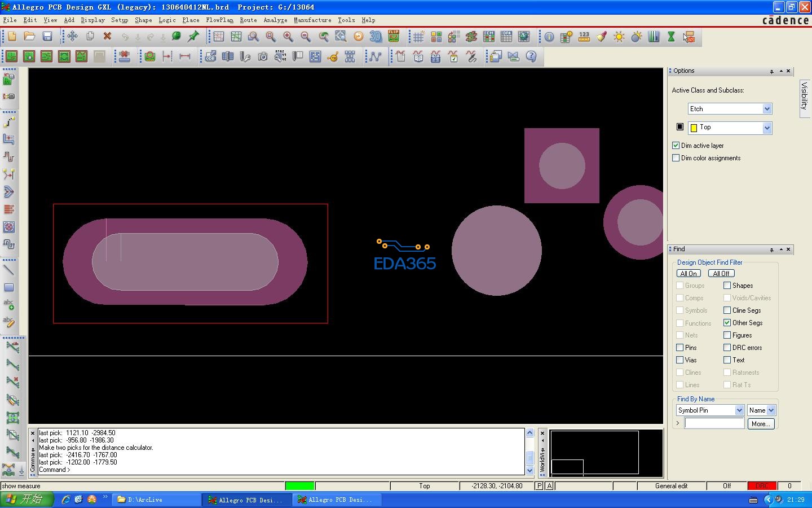Screen dimensions: 812x508
Task: Click the red X Delete icon
Action: pyautogui.click(x=107, y=37)
